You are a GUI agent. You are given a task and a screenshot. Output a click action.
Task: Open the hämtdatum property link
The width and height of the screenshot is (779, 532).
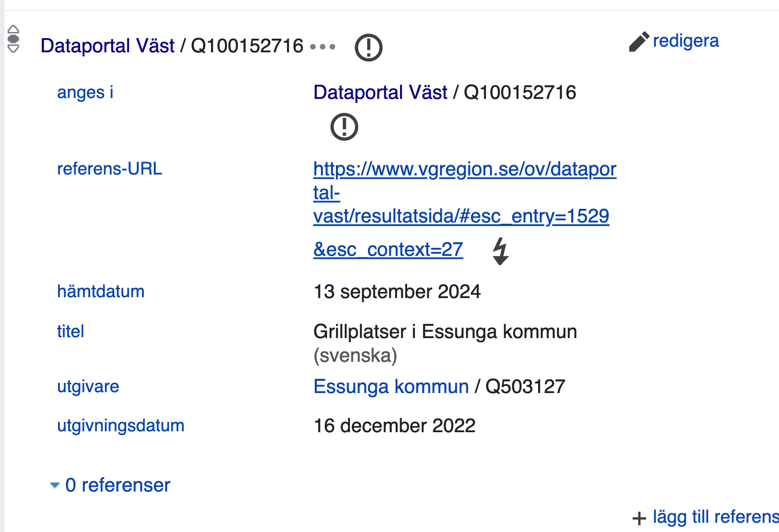click(x=101, y=292)
